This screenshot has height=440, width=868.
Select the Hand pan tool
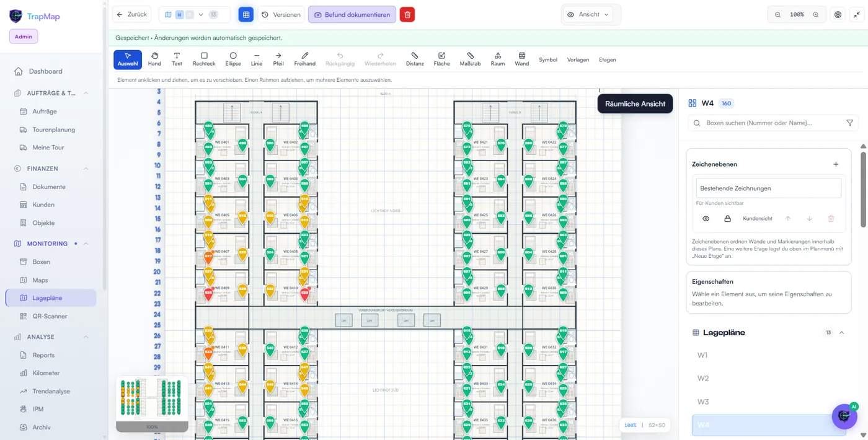(154, 59)
